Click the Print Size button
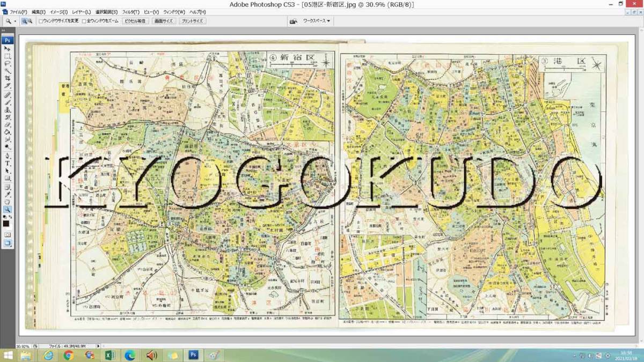The width and height of the screenshot is (644, 362). coord(192,21)
